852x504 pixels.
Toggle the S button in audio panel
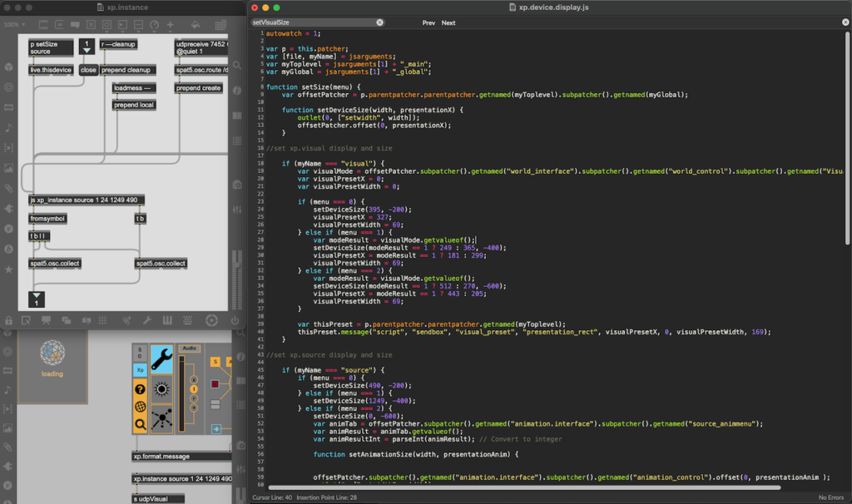(214, 361)
